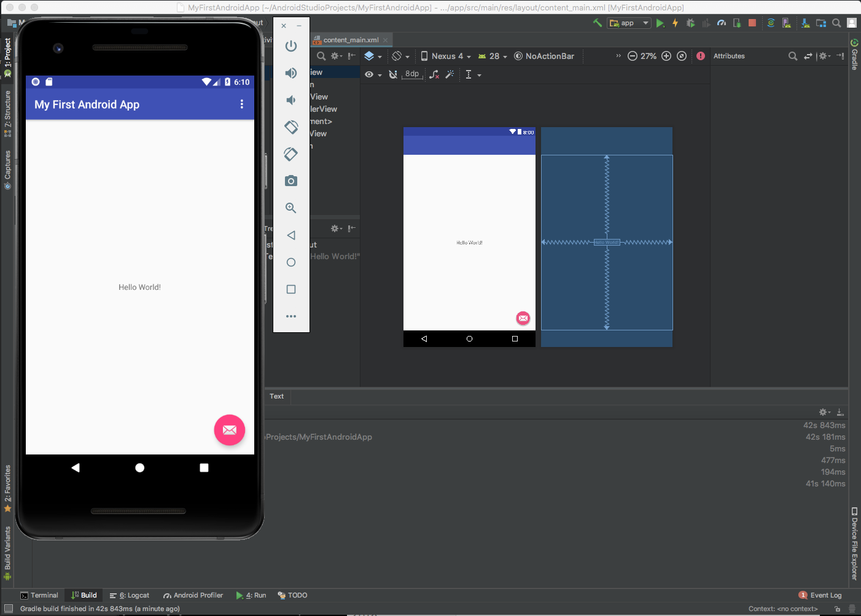This screenshot has height=616, width=861.
Task: Switch to the Text tab below the designer
Action: click(277, 397)
